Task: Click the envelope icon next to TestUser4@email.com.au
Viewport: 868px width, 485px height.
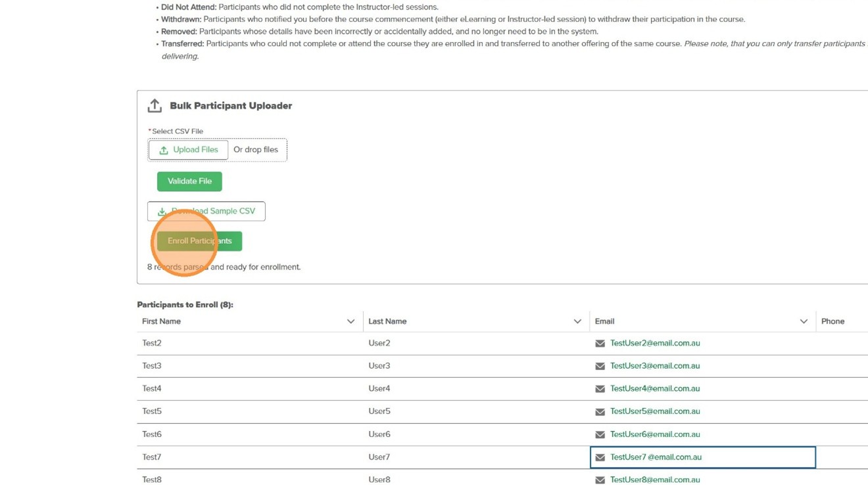Action: [x=599, y=388]
